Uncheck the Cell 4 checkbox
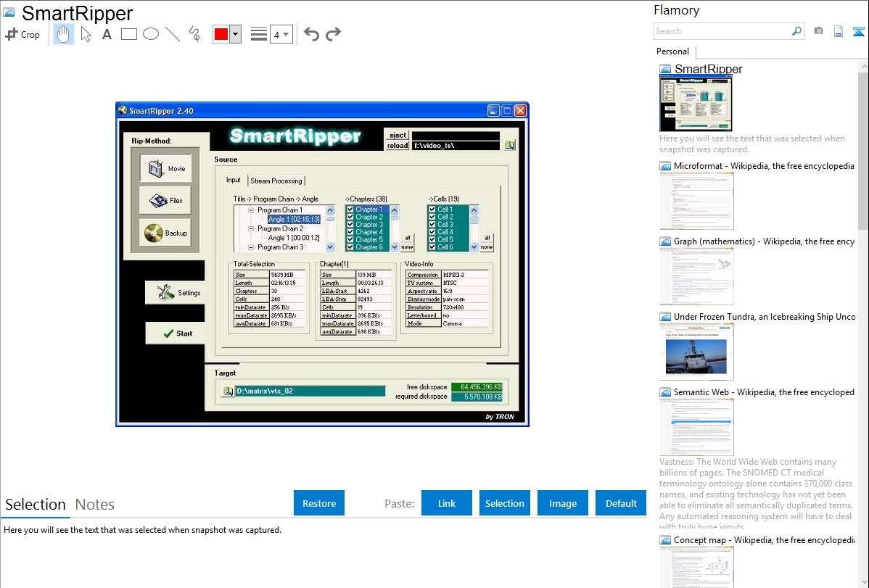Image resolution: width=869 pixels, height=588 pixels. point(432,232)
